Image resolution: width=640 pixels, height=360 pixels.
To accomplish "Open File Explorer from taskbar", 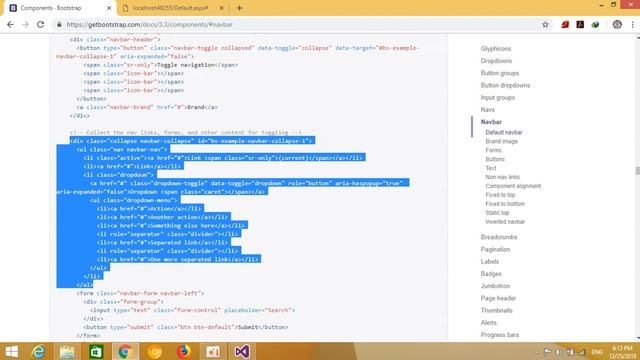I will (67, 351).
